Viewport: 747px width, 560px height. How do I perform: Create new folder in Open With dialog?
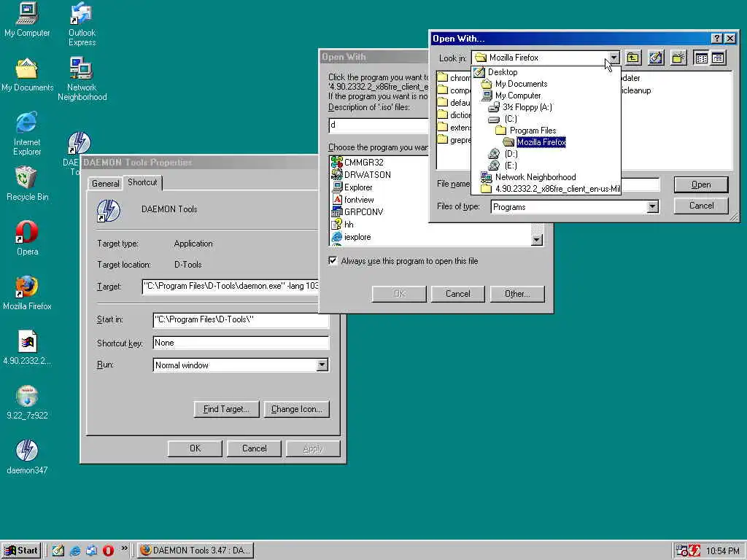tap(678, 58)
